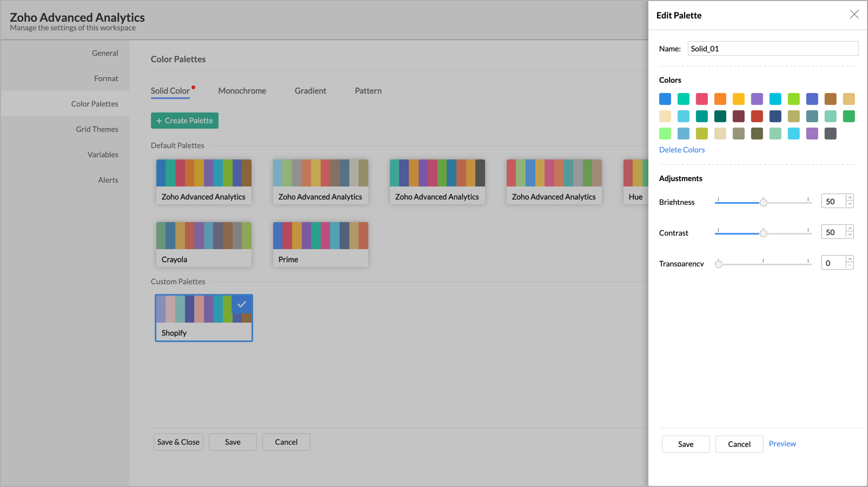Select the orange color swatch
Viewport: 868px width, 487px height.
tap(720, 99)
